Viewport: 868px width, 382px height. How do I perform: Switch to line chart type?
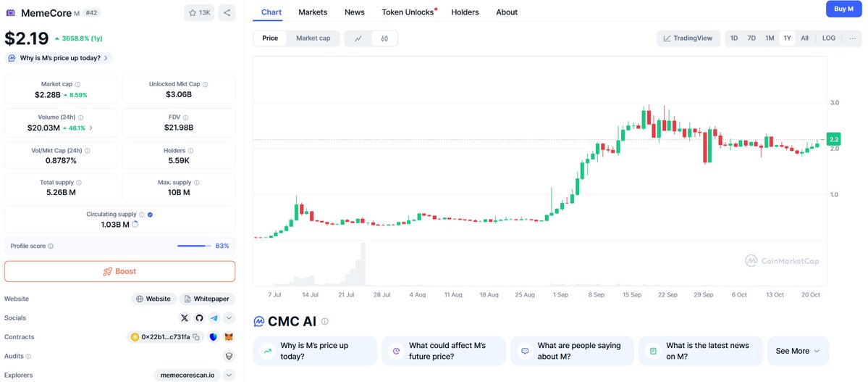[358, 38]
